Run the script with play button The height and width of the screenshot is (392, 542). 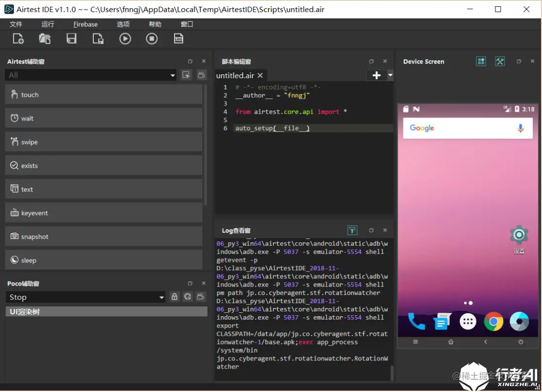click(125, 39)
